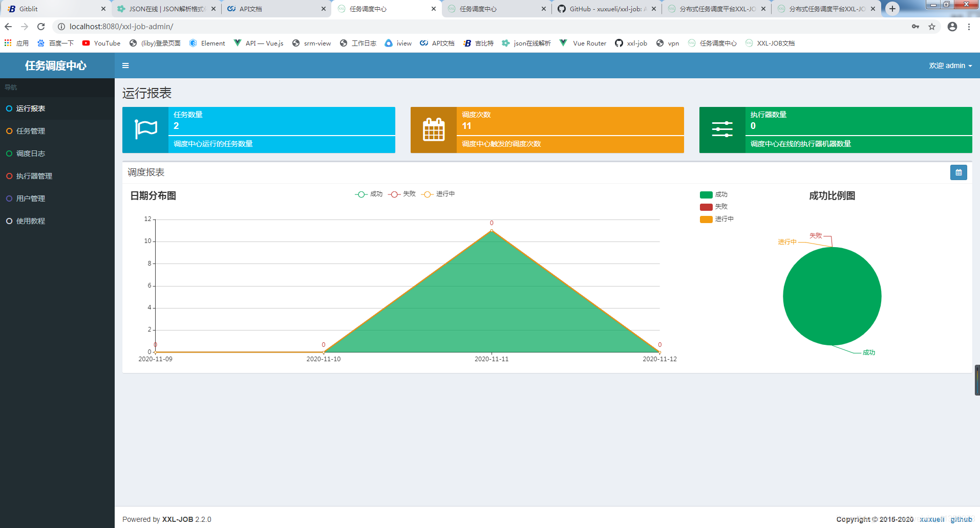
Task: Open the Element bookmark
Action: click(x=207, y=43)
